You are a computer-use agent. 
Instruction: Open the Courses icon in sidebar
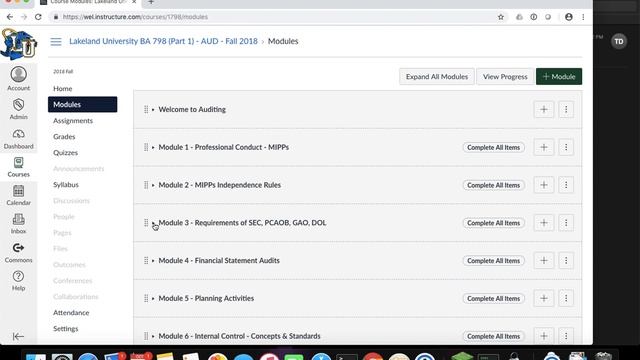pos(18,167)
